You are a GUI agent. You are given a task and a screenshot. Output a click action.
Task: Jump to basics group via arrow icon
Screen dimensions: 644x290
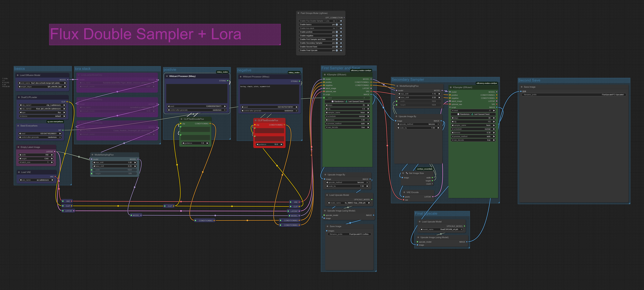(x=341, y=24)
